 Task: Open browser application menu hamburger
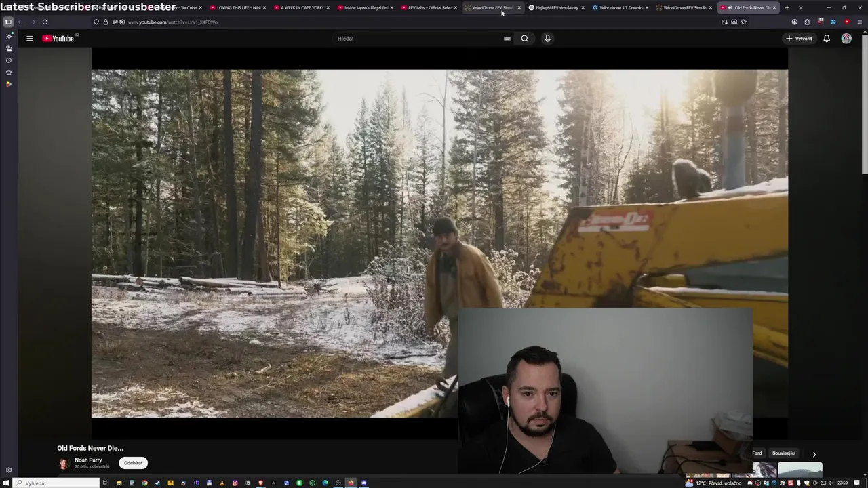[x=860, y=22]
